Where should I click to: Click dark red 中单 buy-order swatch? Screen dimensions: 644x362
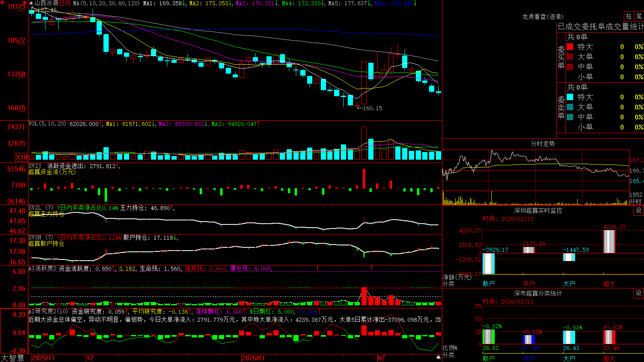point(570,67)
